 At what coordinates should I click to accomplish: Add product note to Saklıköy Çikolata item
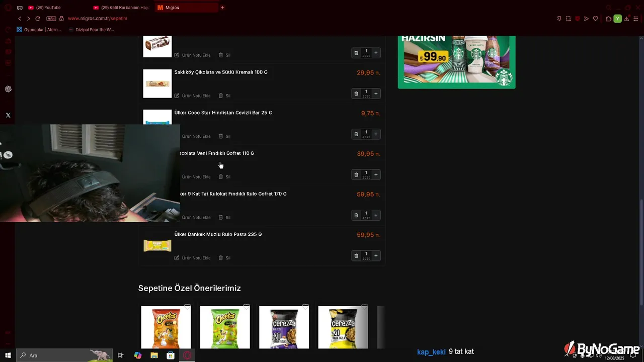click(193, 96)
